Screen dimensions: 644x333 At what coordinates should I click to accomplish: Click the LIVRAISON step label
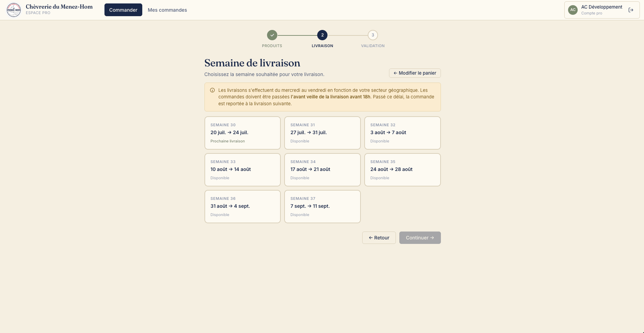322,46
